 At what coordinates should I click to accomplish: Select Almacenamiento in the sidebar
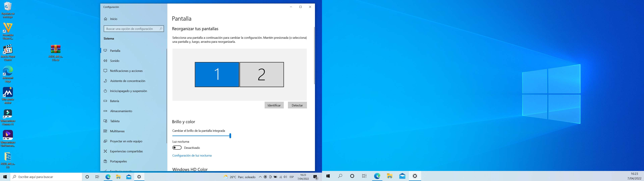[121, 111]
